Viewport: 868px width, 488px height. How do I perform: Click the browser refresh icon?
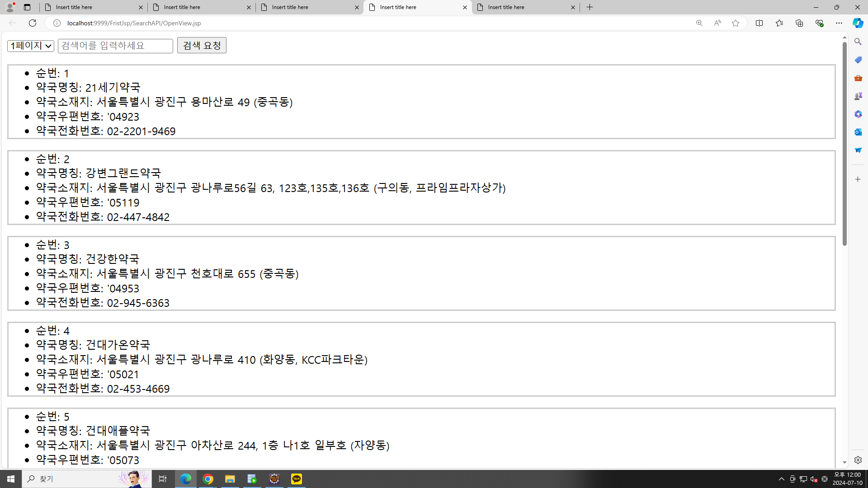[x=32, y=23]
